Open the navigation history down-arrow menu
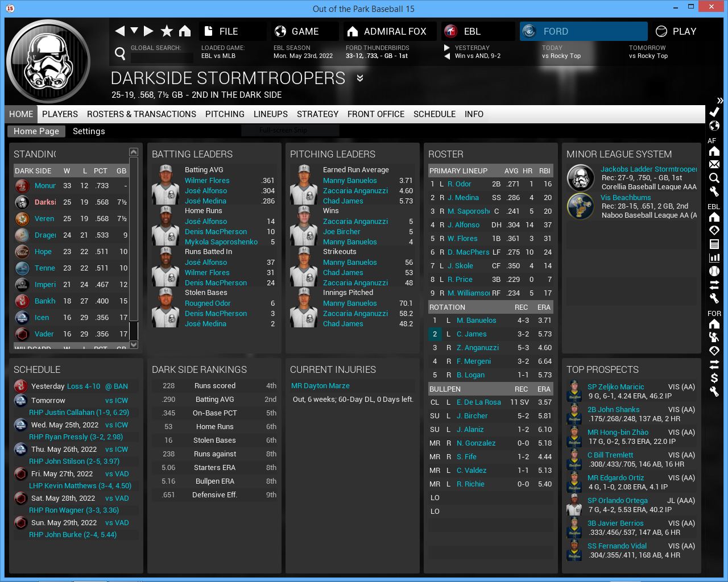Image resolution: width=728 pixels, height=582 pixels. 134,31
